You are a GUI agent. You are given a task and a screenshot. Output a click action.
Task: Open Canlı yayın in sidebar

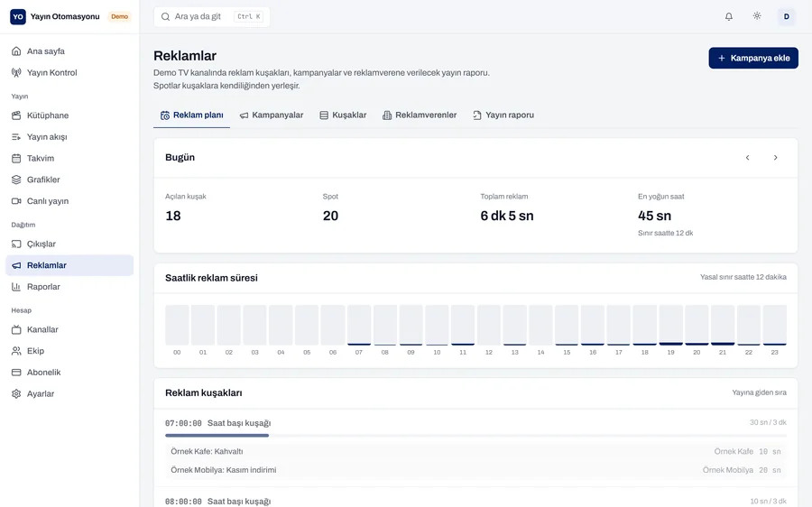click(69, 201)
